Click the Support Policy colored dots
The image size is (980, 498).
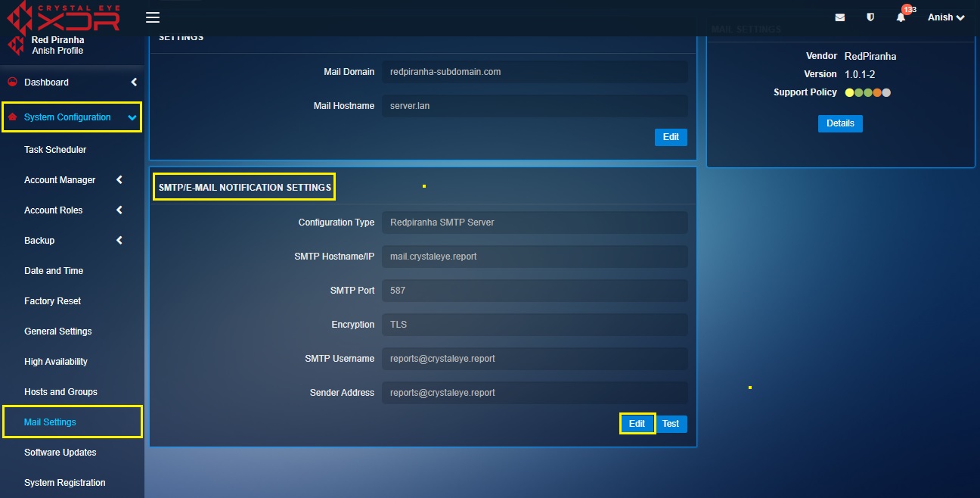click(868, 92)
